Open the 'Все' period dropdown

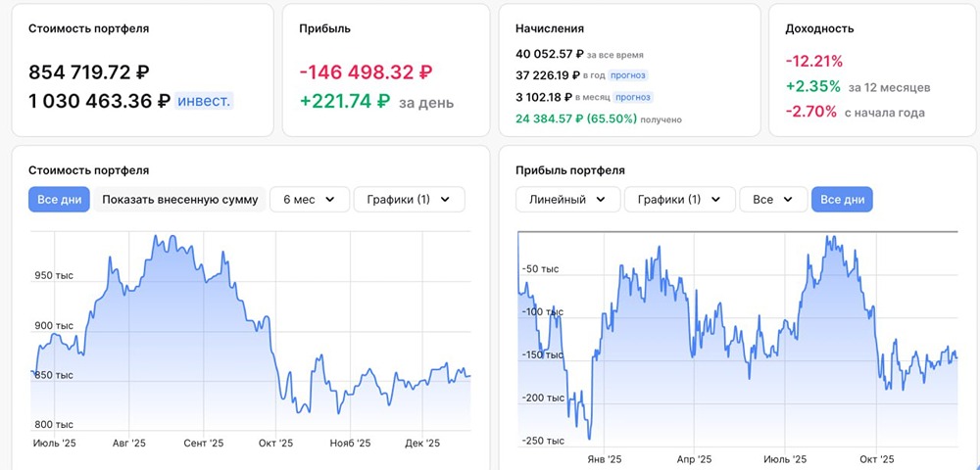[x=773, y=200]
